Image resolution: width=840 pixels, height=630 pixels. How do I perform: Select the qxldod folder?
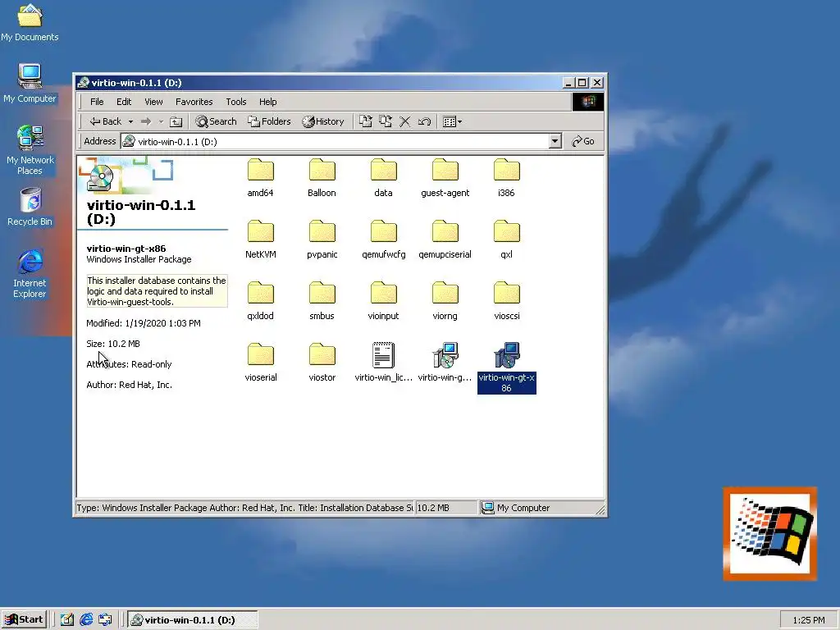point(260,301)
